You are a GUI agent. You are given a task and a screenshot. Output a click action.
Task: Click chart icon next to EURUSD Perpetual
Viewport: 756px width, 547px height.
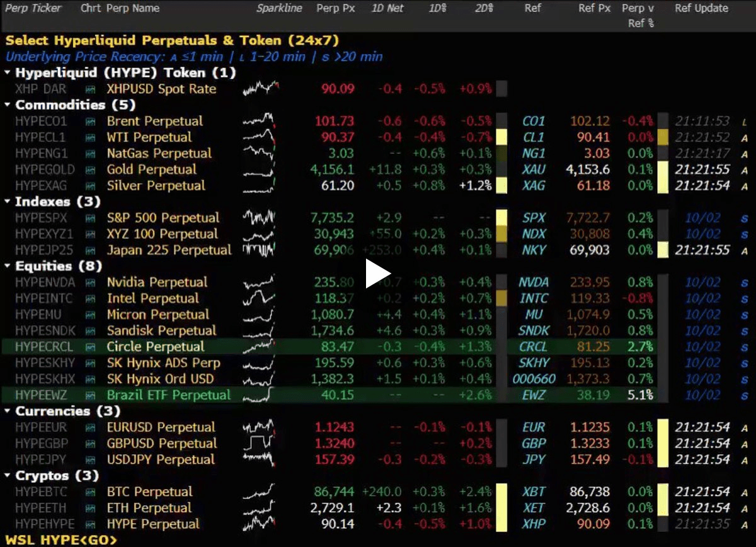90,428
